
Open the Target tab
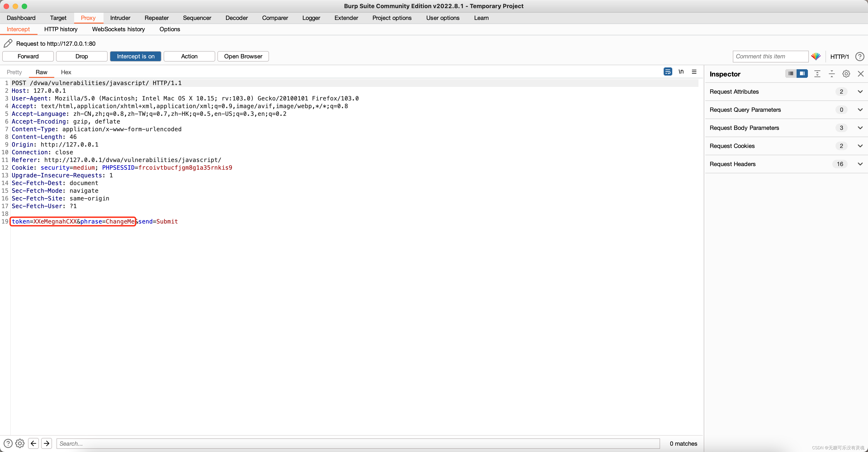tap(58, 18)
